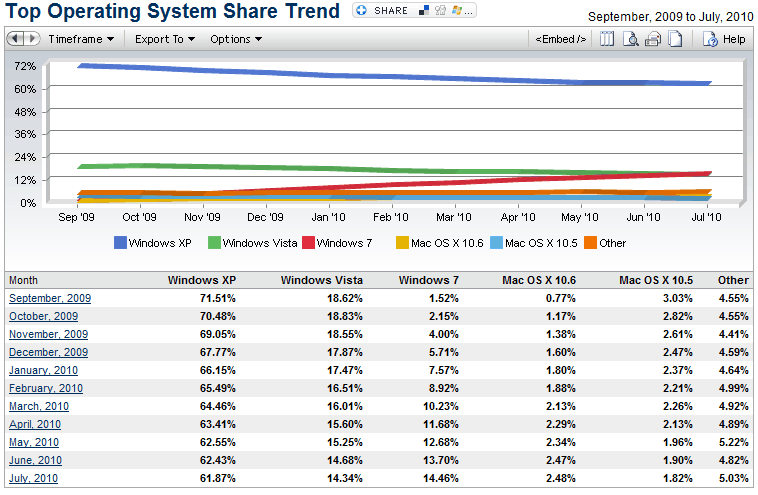The width and height of the screenshot is (758, 495).
Task: Click the <Embed/> button
Action: coord(561,40)
